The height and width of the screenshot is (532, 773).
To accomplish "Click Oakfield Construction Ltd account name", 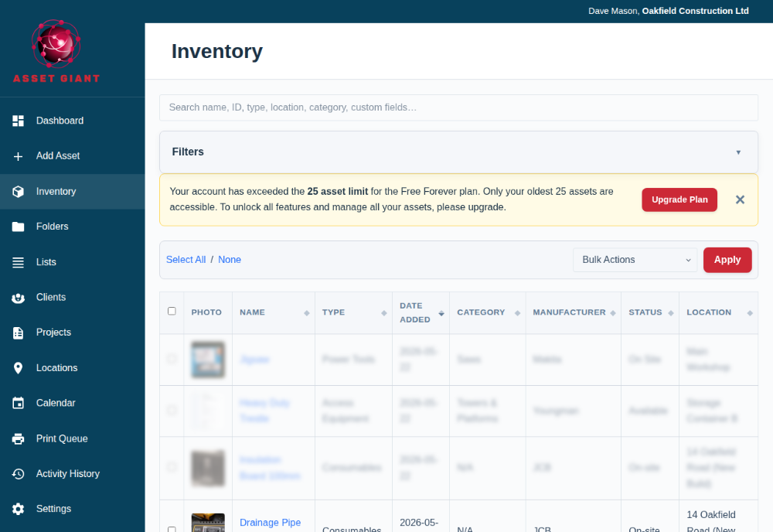I will tap(695, 11).
